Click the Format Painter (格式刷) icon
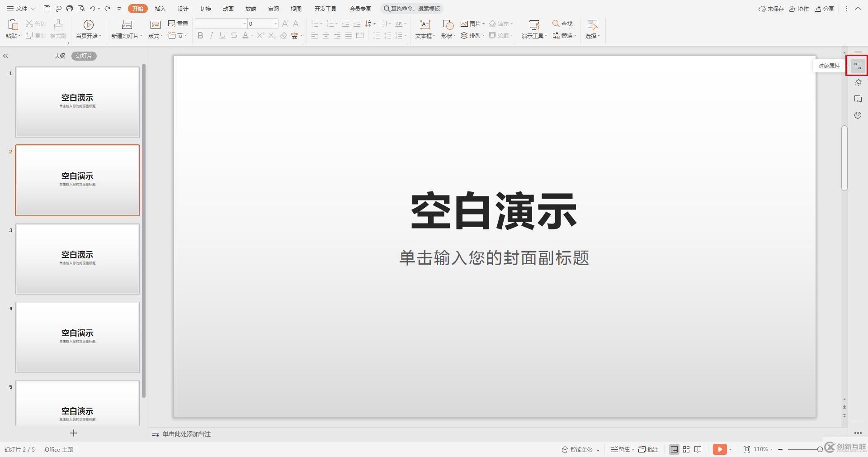This screenshot has height=457, width=868. coord(58,25)
